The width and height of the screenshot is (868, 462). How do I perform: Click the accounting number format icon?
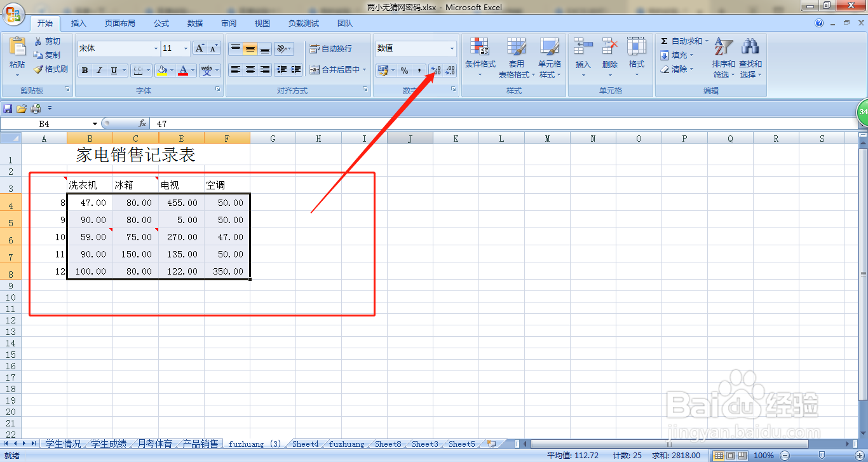tap(383, 71)
